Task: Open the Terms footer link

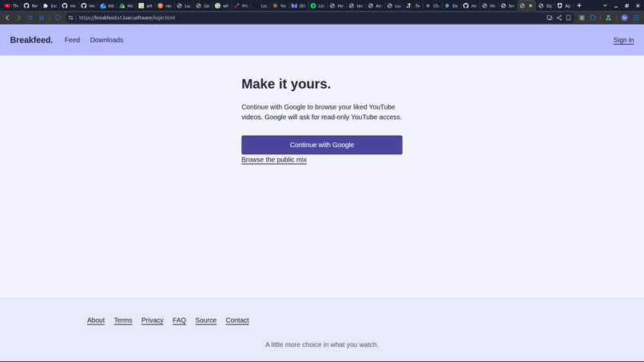Action: (x=123, y=320)
